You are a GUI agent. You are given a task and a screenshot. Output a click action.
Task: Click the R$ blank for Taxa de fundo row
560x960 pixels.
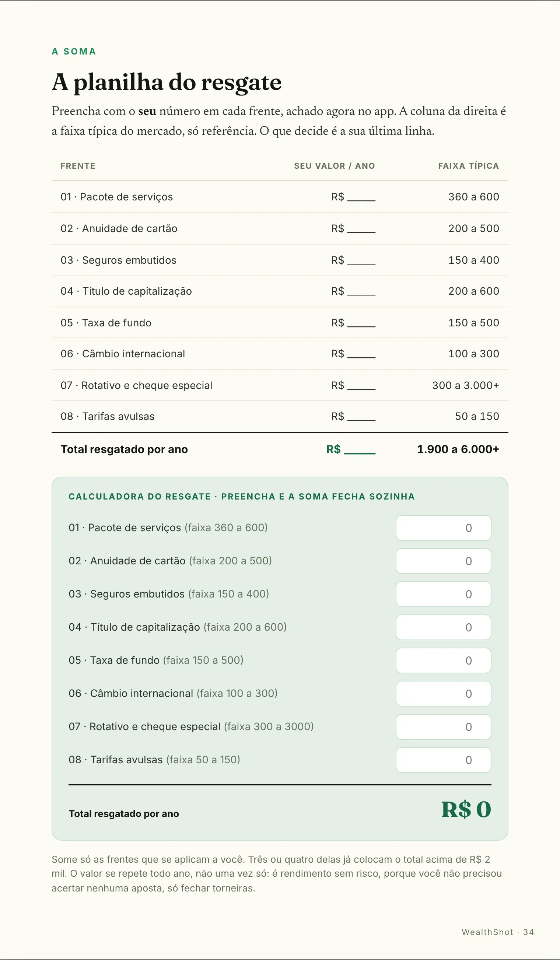[353, 323]
